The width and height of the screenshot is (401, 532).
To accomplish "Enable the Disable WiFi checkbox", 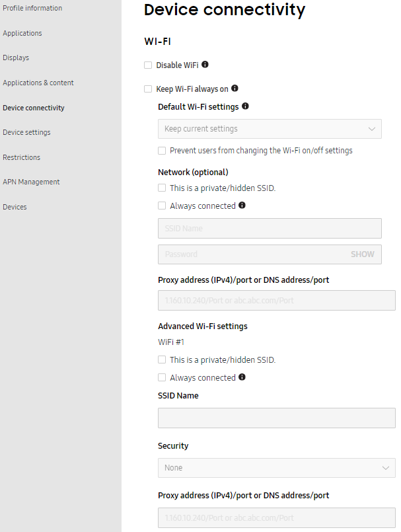I will coord(148,65).
